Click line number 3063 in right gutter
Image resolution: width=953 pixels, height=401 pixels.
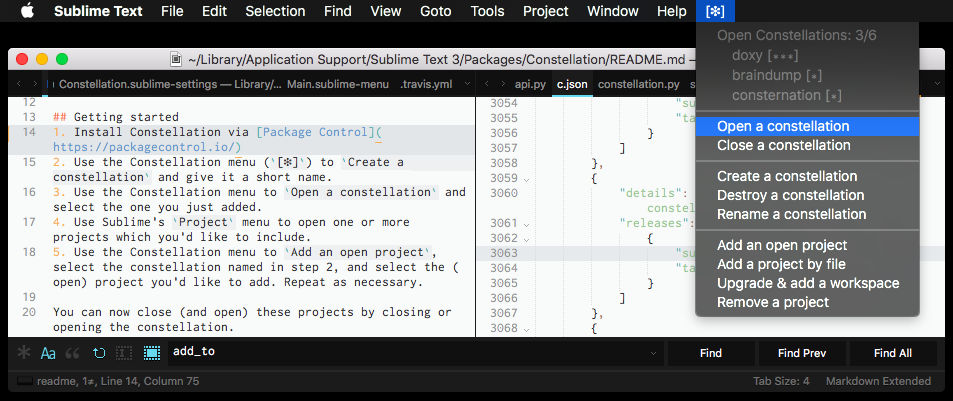point(504,253)
